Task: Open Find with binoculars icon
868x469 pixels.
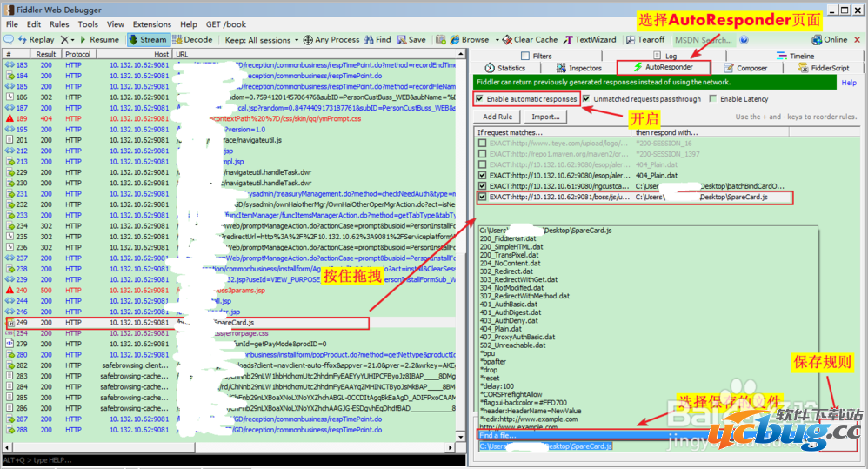Action: (369, 40)
